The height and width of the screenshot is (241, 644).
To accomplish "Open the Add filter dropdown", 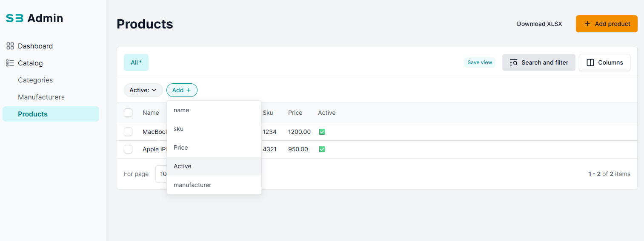I will (182, 90).
